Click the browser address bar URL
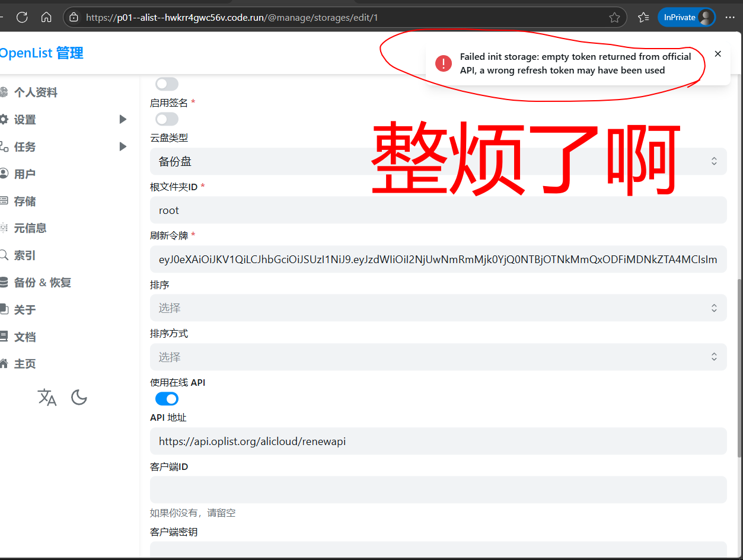Screen dimensions: 743x560 coord(232,17)
